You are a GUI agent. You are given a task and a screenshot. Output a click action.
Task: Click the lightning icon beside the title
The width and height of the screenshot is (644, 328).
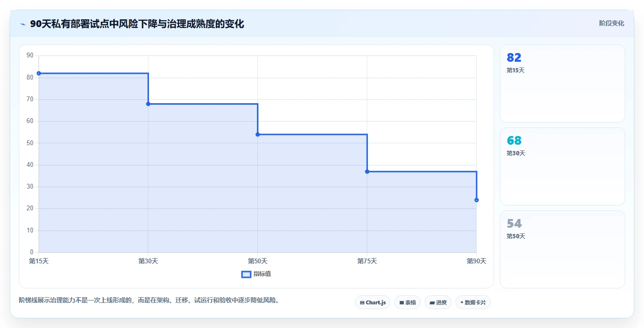[x=23, y=24]
